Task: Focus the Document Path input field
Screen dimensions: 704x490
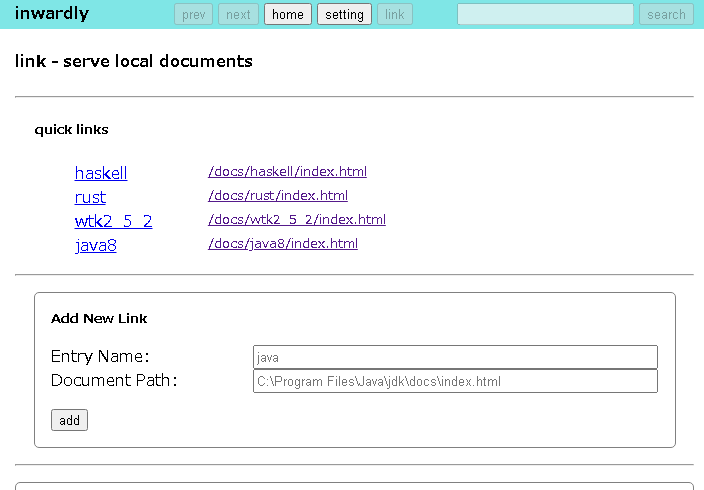Action: tap(455, 381)
